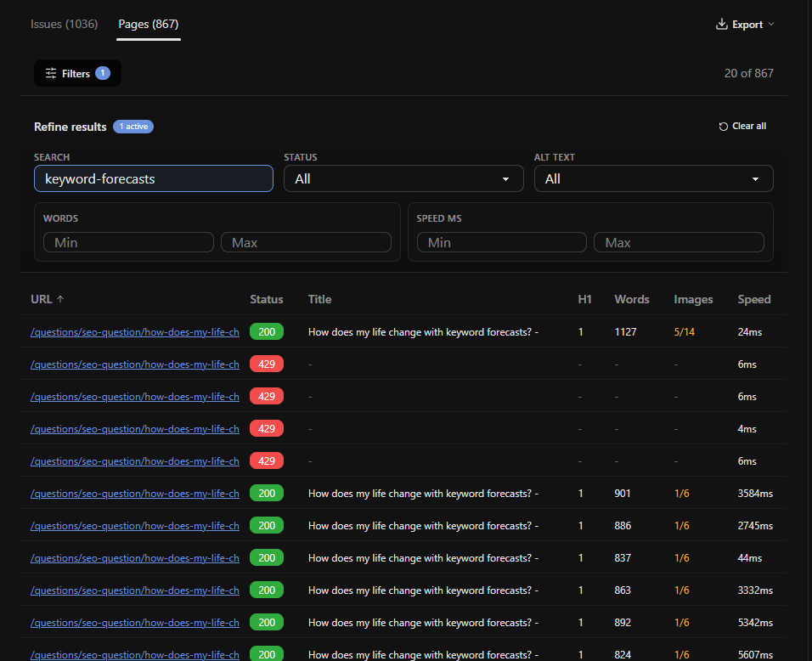Sort by the Words column header

click(632, 299)
